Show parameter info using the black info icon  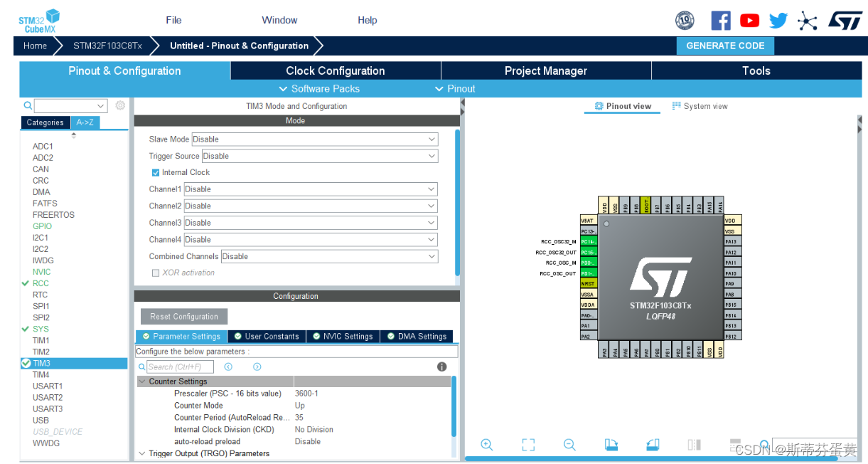click(441, 367)
